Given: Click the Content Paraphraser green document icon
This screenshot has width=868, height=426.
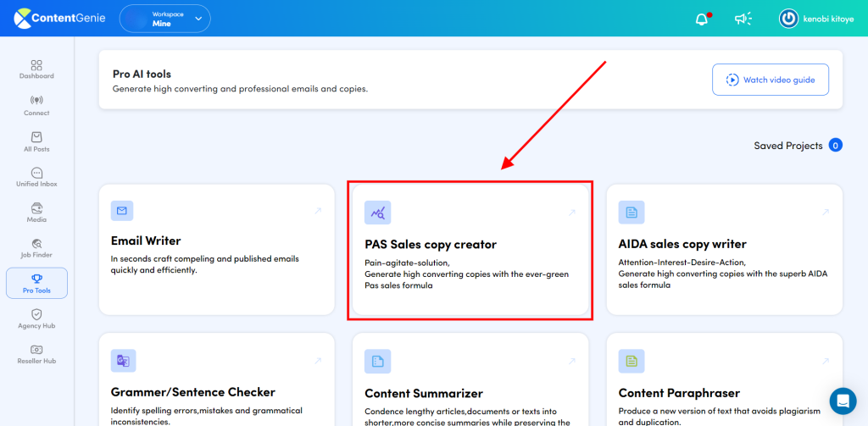Looking at the screenshot, I should 631,362.
